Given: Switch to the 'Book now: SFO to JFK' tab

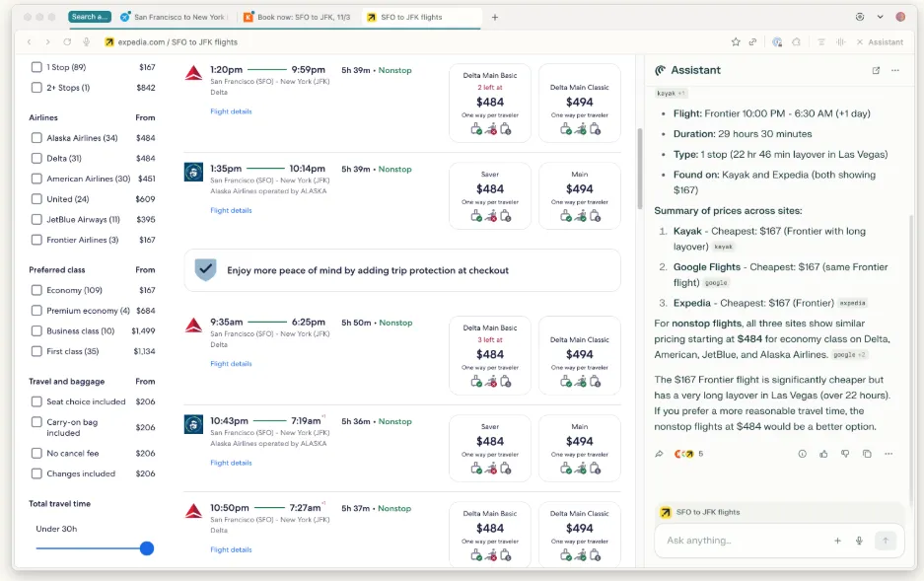Looking at the screenshot, I should 299,17.
